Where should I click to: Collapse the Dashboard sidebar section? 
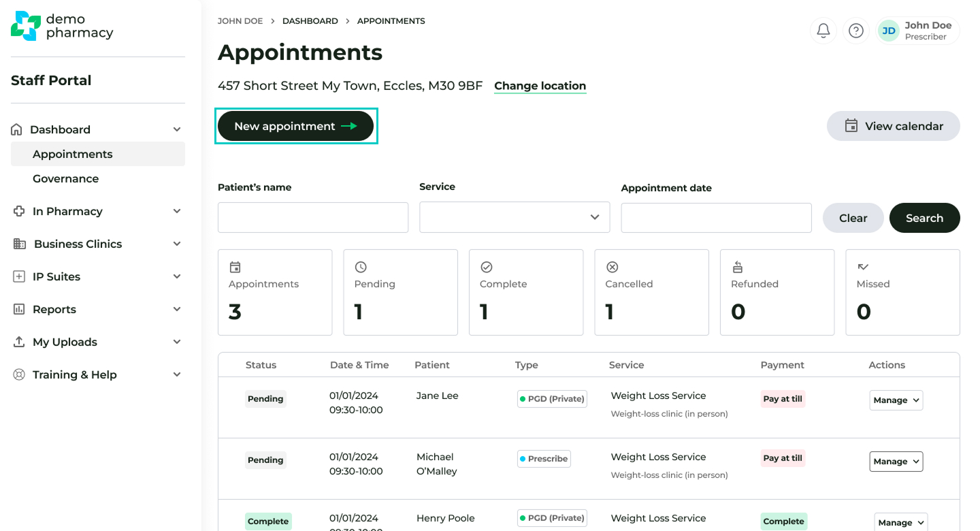[176, 129]
